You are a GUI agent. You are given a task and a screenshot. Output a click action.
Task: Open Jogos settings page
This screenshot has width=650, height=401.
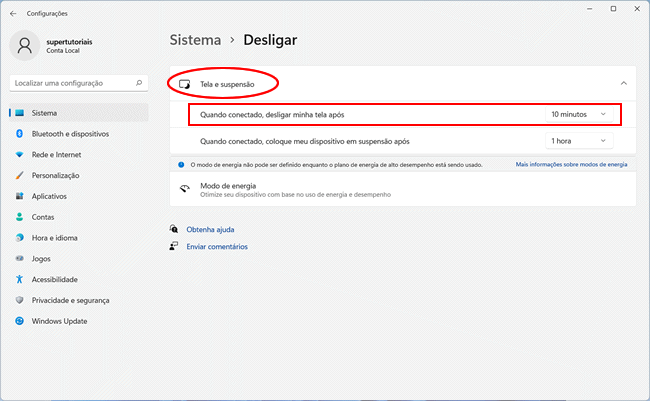pos(42,258)
